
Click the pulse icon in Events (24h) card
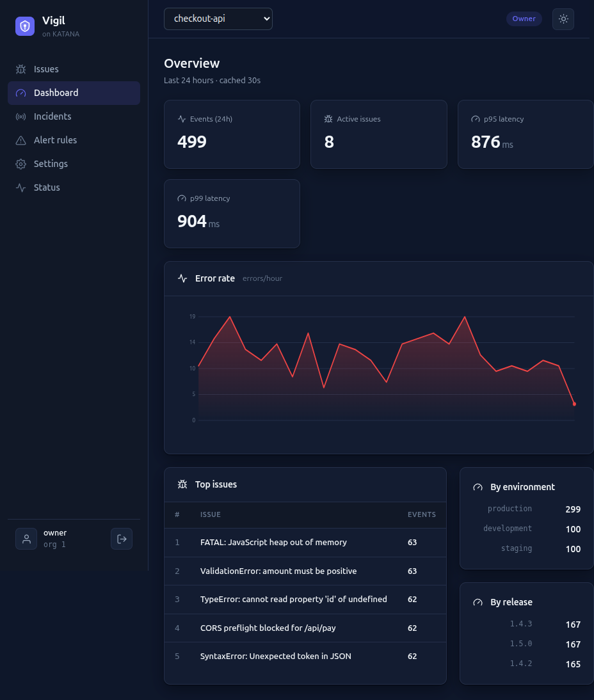182,119
